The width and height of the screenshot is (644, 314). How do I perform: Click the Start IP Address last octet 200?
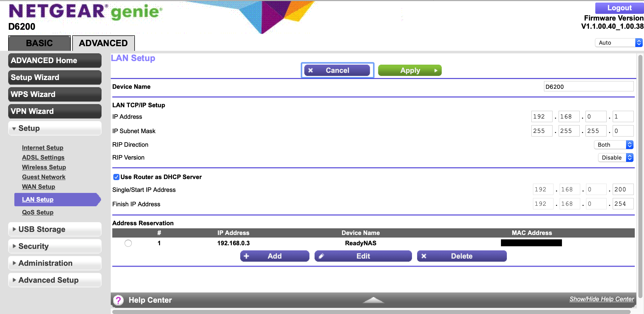tap(623, 189)
